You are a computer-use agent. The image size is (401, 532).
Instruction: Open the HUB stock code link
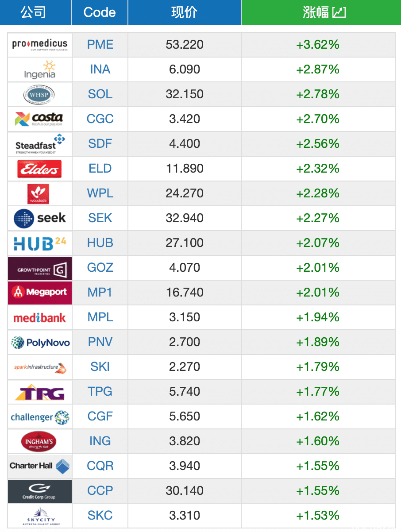(x=100, y=243)
